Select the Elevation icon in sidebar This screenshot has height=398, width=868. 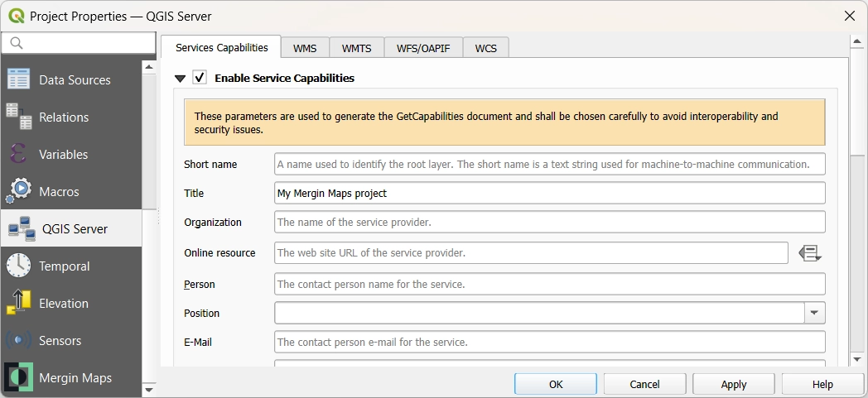(19, 303)
